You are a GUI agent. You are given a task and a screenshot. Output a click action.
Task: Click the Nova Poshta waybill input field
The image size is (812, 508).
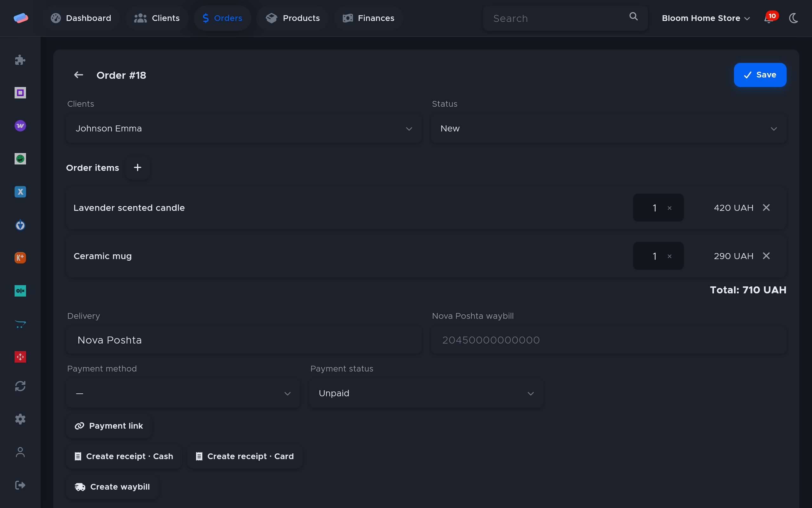(x=608, y=340)
